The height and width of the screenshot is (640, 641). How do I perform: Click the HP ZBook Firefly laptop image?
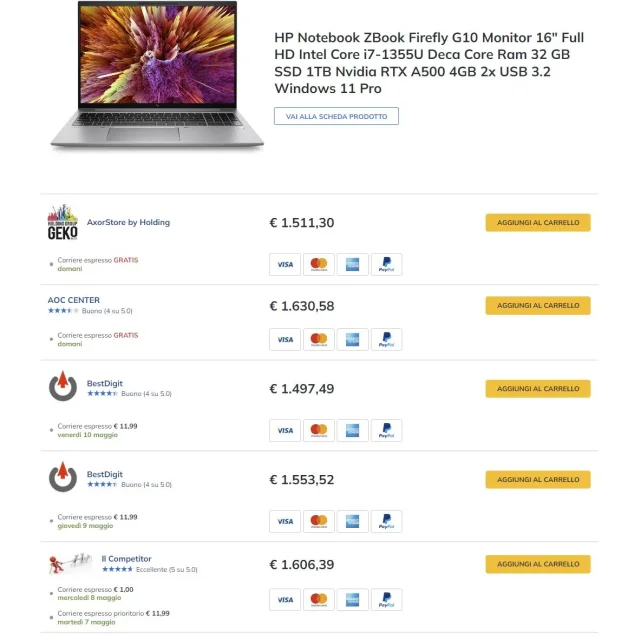coord(157,76)
